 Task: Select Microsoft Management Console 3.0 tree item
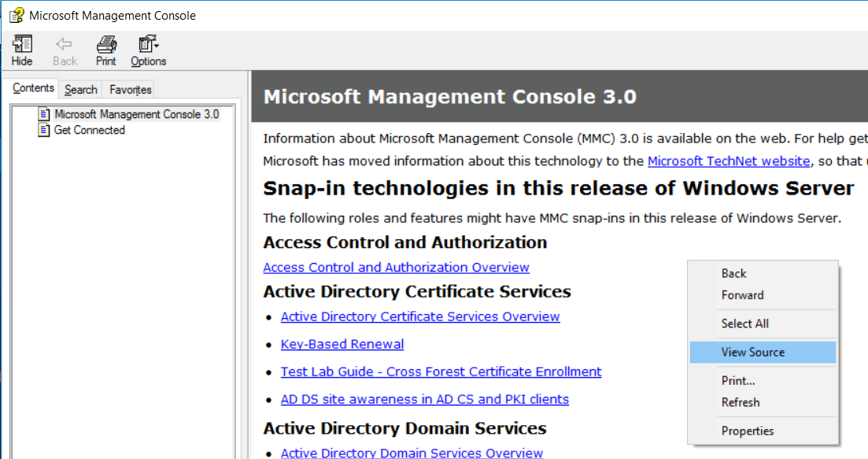[136, 114]
